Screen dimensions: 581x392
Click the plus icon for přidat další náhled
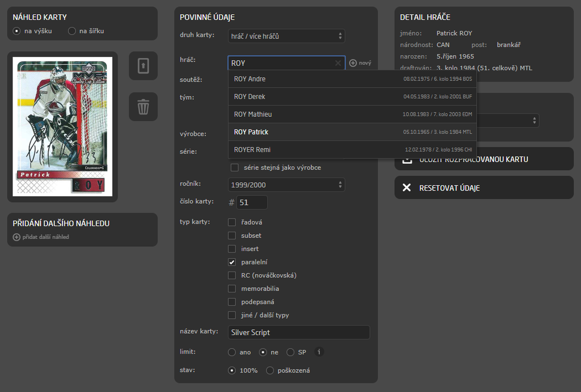click(16, 237)
